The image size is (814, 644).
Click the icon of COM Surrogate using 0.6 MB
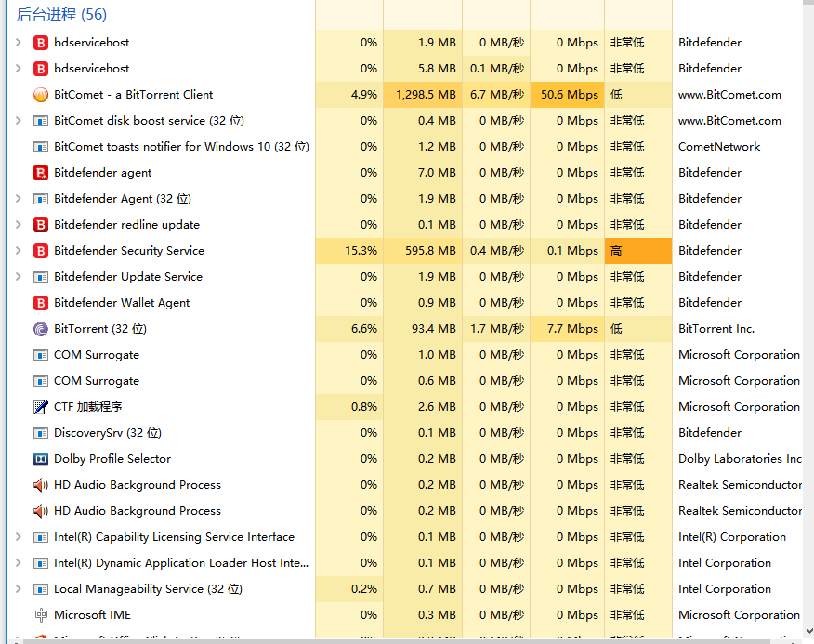tap(41, 381)
